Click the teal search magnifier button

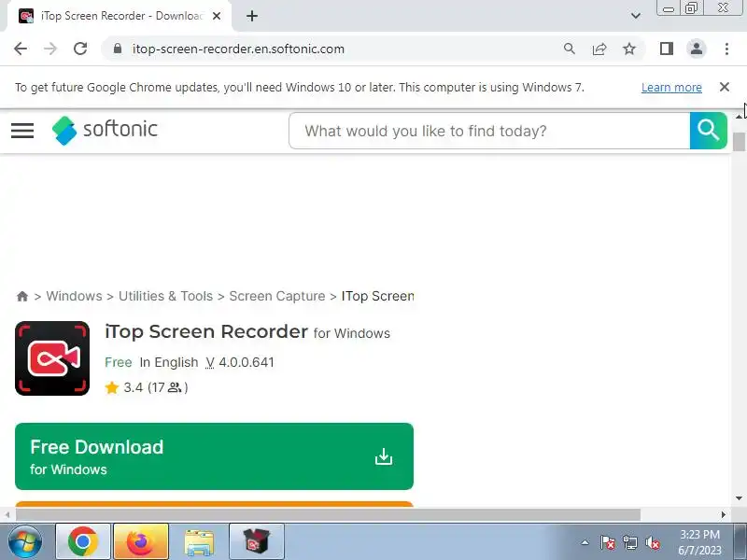click(x=709, y=131)
